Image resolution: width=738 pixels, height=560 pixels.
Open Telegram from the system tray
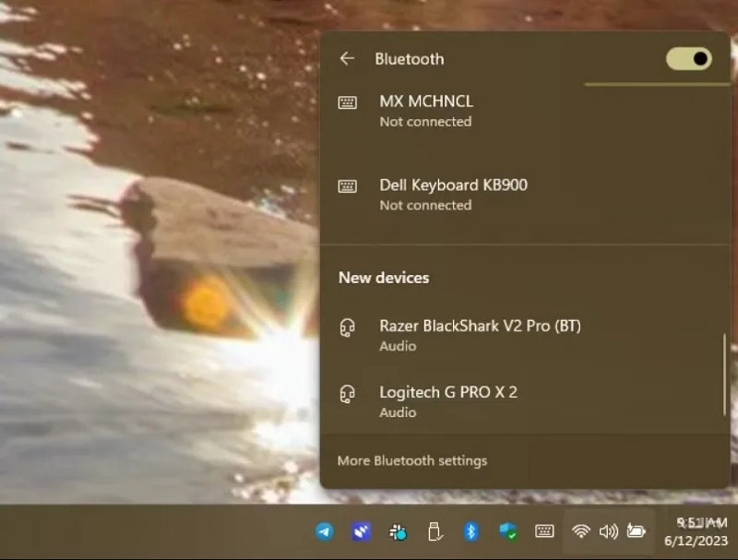click(x=325, y=531)
